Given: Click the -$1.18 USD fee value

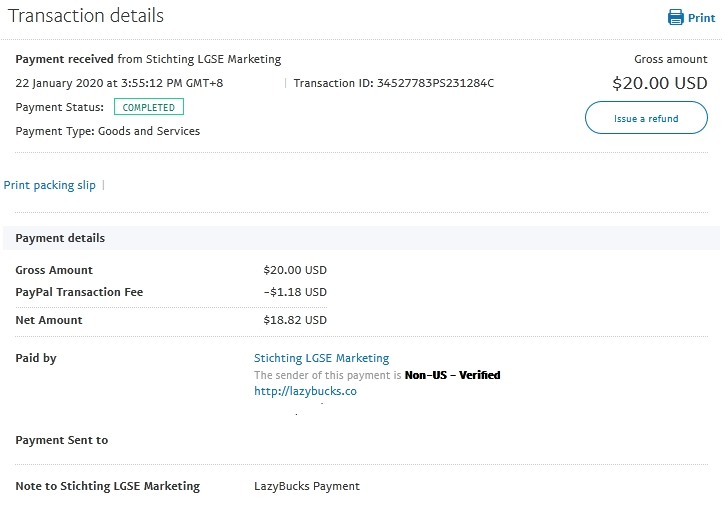Looking at the screenshot, I should tap(295, 292).
